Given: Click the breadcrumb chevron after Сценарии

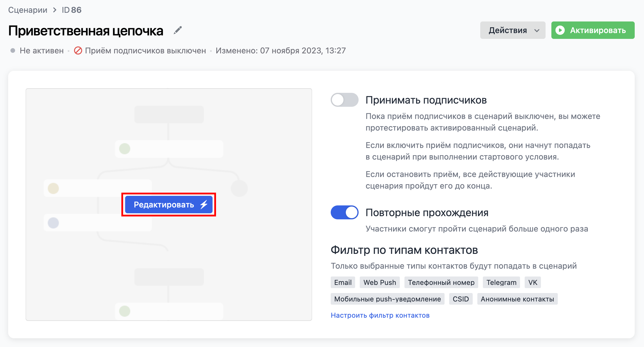Looking at the screenshot, I should tap(55, 10).
